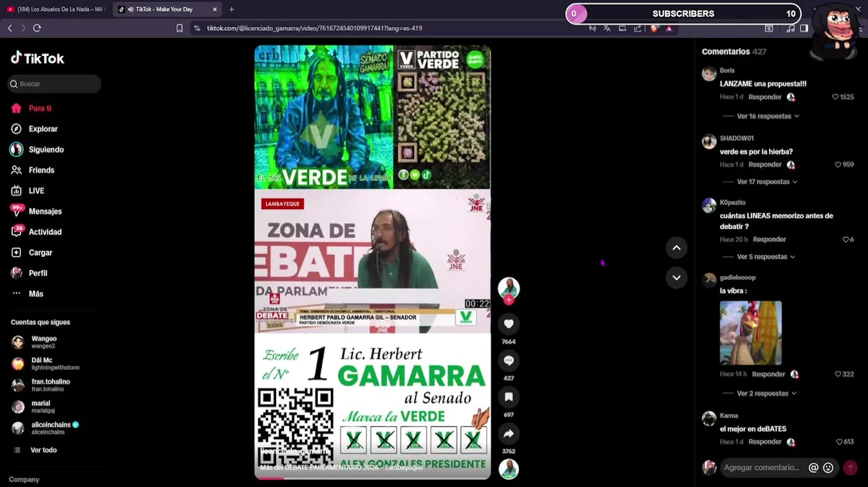Expand Ver 17 respuestas

coord(767,182)
